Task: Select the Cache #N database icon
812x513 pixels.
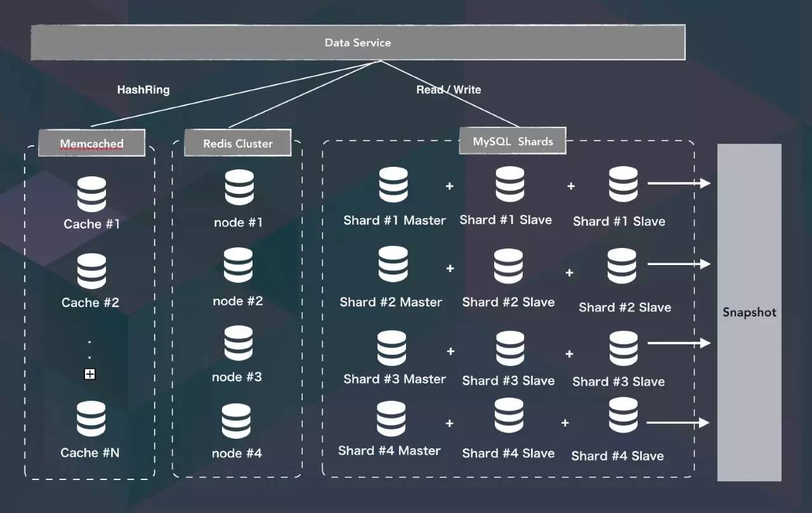Action: (91, 419)
